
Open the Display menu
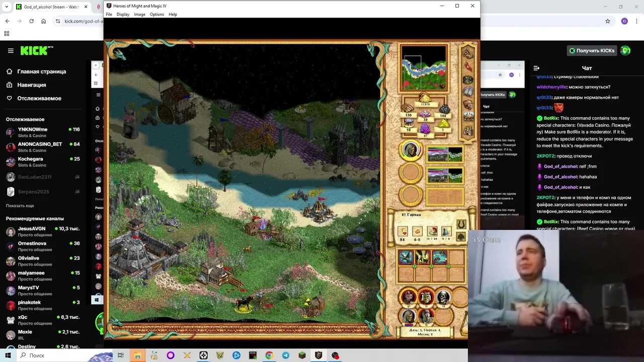point(123,15)
